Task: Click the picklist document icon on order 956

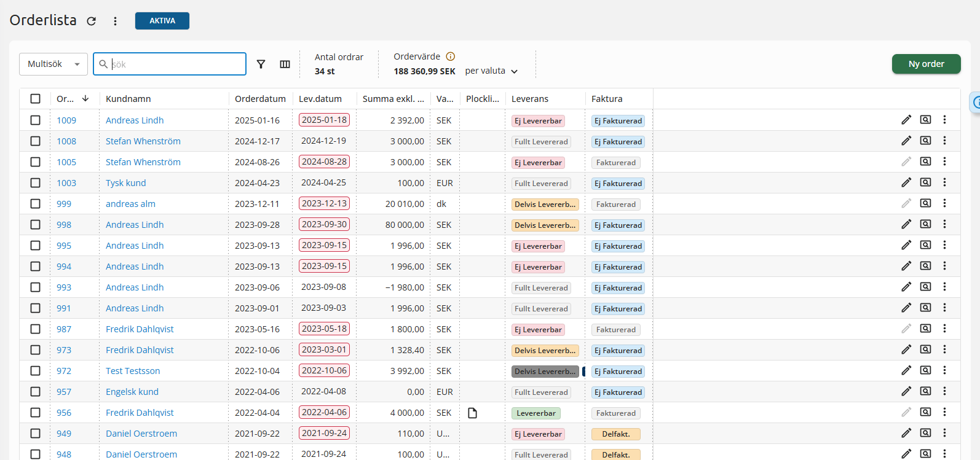Action: tap(472, 413)
